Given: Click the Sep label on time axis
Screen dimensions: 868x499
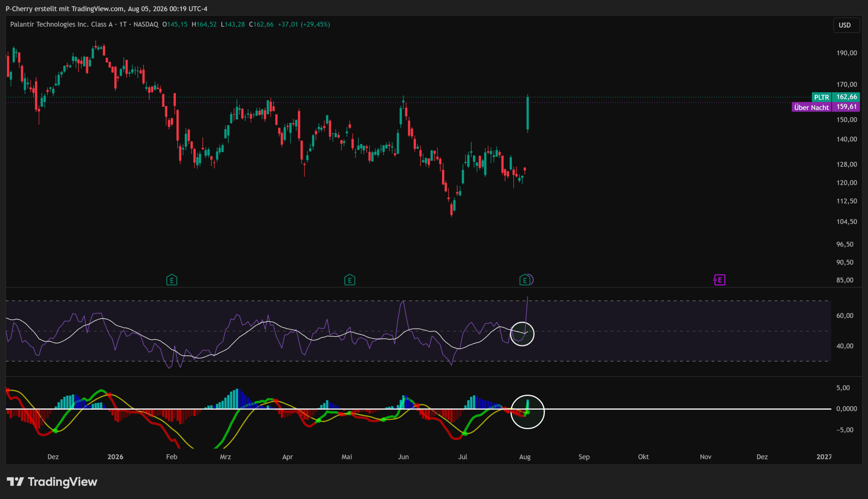Looking at the screenshot, I should (x=584, y=457).
